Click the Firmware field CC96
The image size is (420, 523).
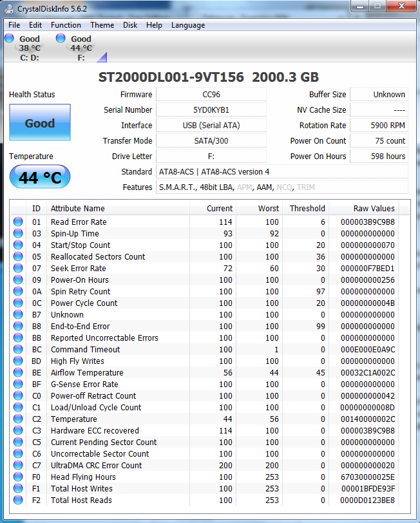[x=211, y=95]
